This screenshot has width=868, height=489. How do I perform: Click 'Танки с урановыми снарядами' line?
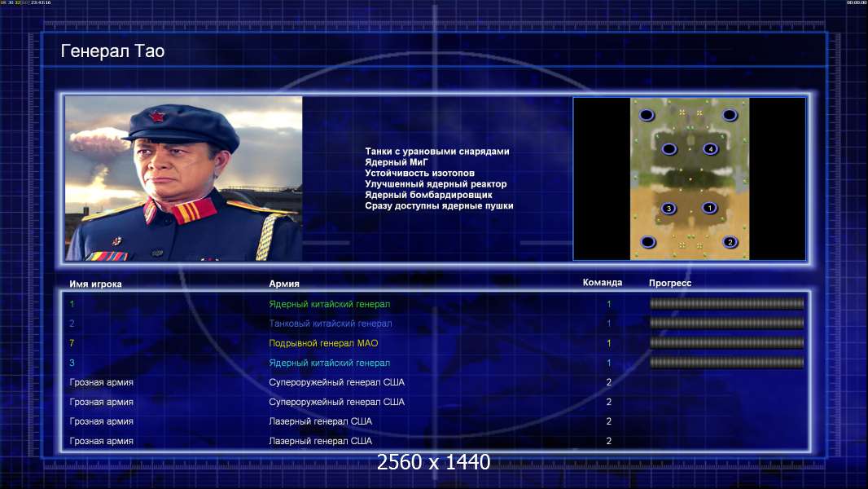click(436, 152)
